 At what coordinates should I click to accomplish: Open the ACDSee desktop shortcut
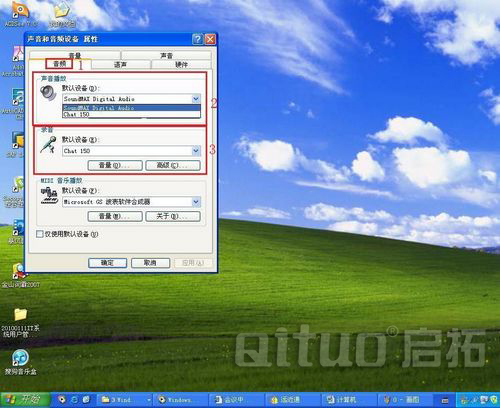(x=20, y=13)
